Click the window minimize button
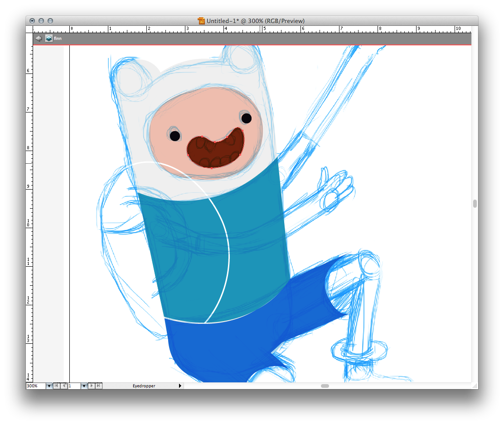Image resolution: width=504 pixels, height=425 pixels. (x=41, y=21)
